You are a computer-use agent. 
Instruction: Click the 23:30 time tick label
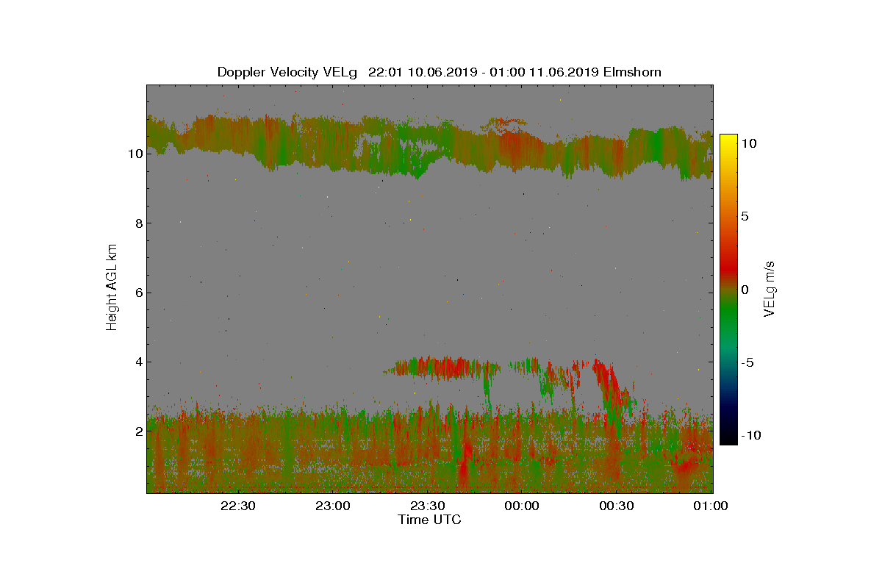point(427,506)
